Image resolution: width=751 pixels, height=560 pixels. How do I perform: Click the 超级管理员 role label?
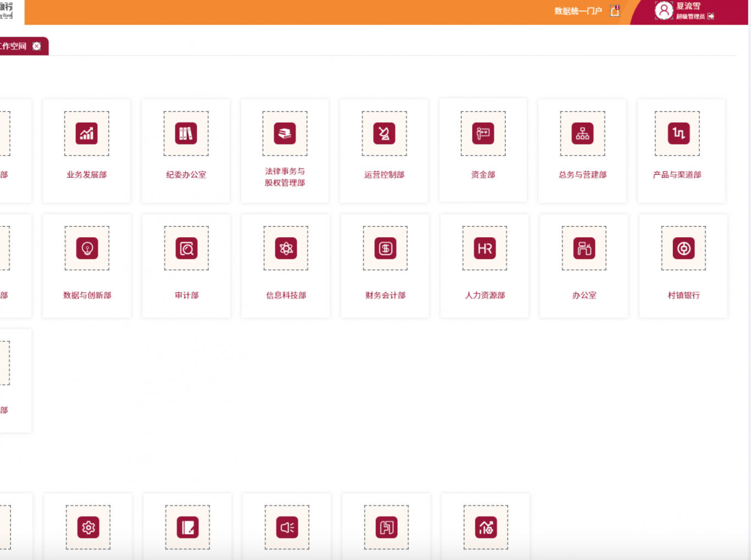coord(691,16)
